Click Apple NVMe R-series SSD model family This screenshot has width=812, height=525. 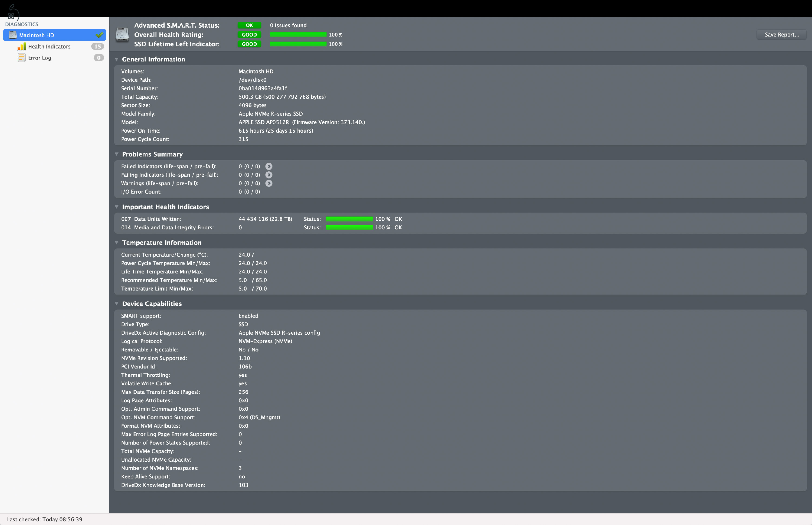point(271,113)
